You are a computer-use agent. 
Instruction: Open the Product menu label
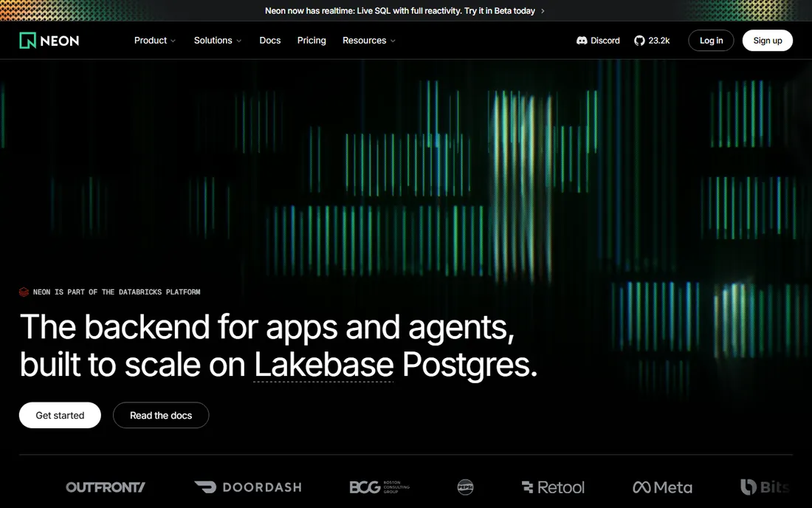coord(151,41)
